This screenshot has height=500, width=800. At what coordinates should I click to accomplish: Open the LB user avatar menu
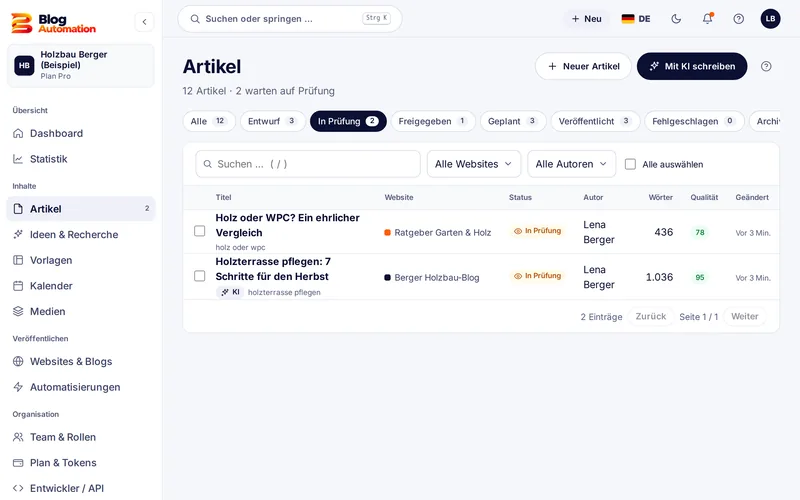pyautogui.click(x=770, y=19)
